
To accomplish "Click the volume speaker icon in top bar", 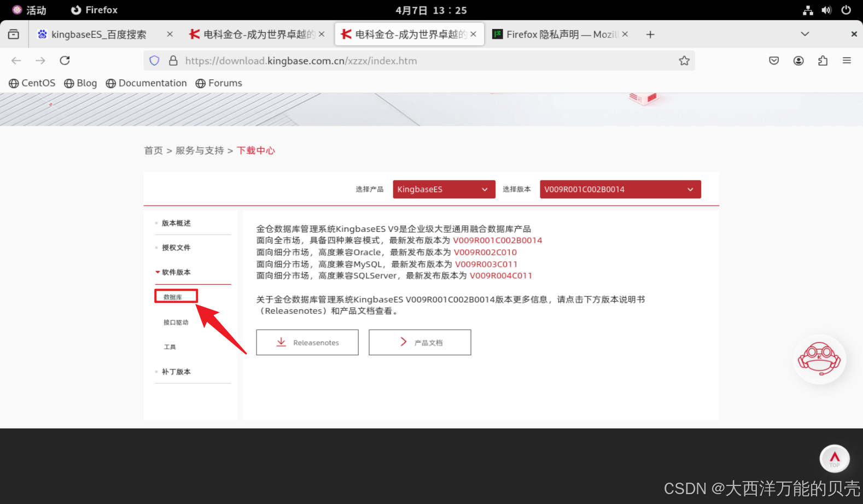I will pyautogui.click(x=826, y=10).
